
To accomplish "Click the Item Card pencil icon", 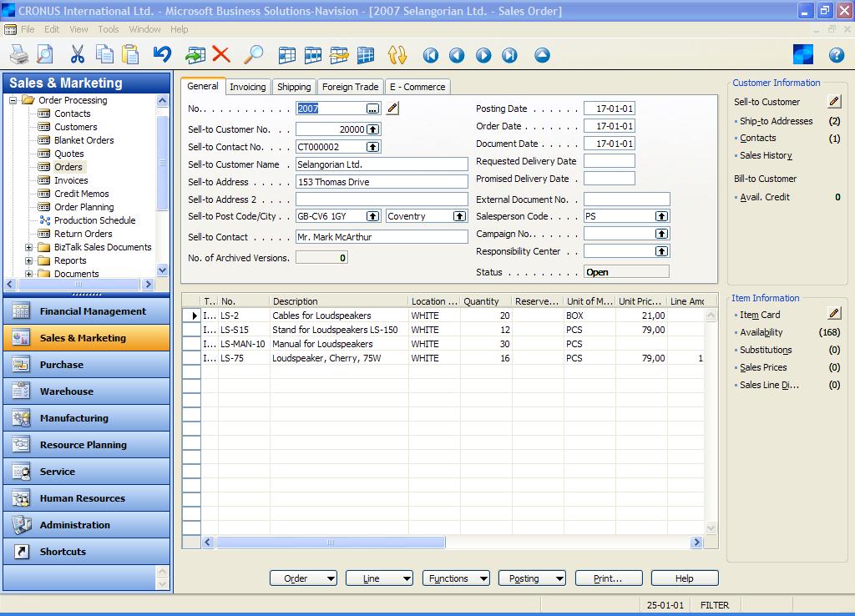I will tap(834, 314).
